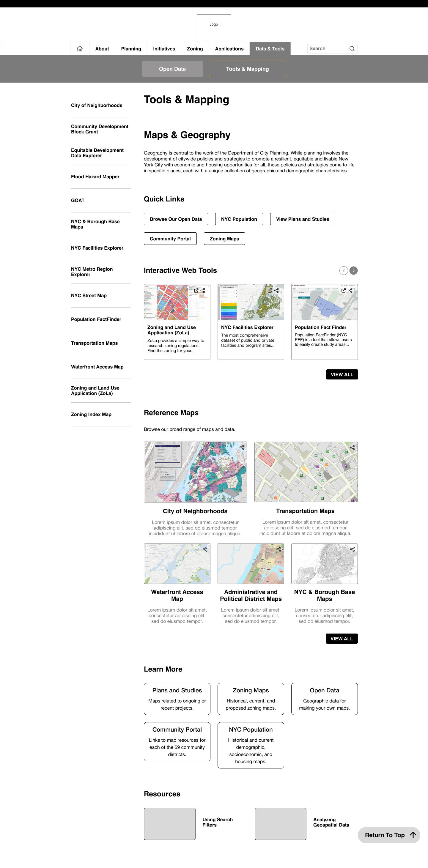This screenshot has width=428, height=868.
Task: Open NYC Metro Region Explorer sidebar link
Action: 92,272
